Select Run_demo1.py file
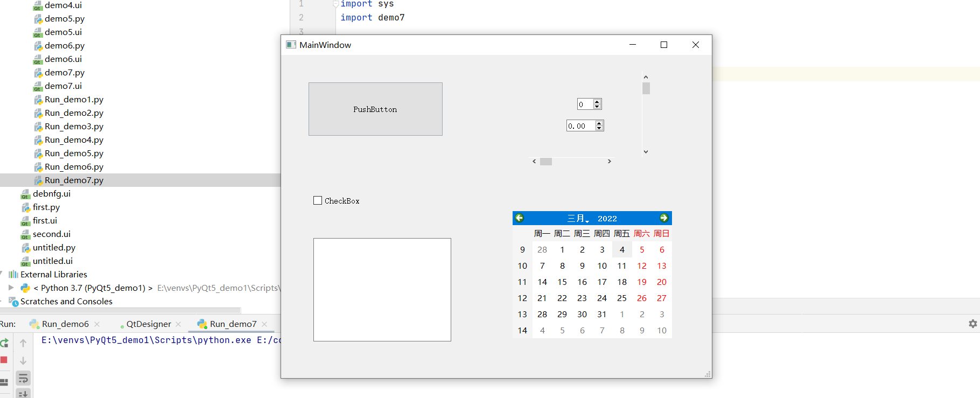The height and width of the screenshot is (398, 980). 74,99
